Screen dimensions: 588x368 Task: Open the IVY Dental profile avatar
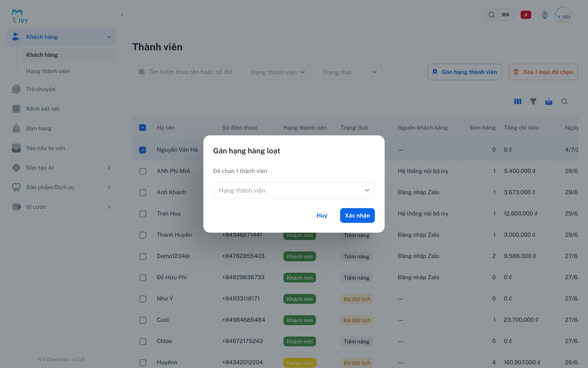pos(563,15)
